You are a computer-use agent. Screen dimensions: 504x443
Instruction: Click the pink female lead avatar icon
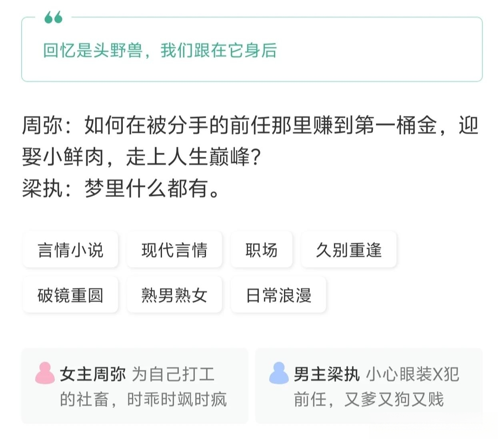click(45, 373)
